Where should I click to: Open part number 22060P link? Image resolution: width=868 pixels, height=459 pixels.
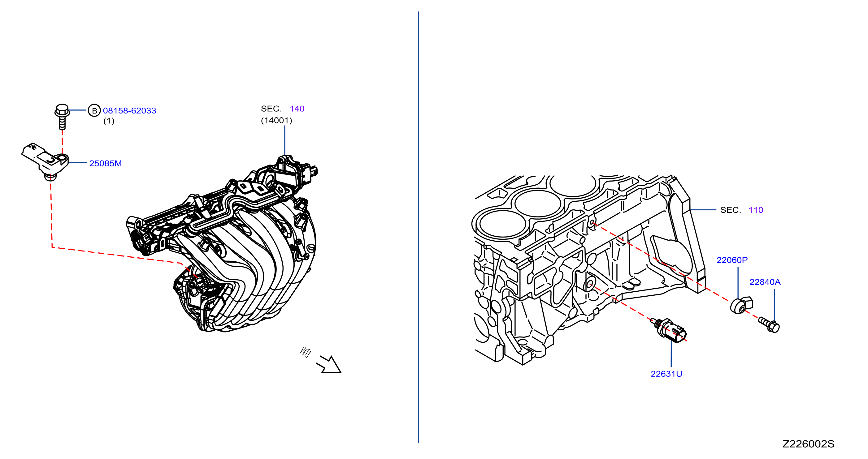pyautogui.click(x=732, y=260)
